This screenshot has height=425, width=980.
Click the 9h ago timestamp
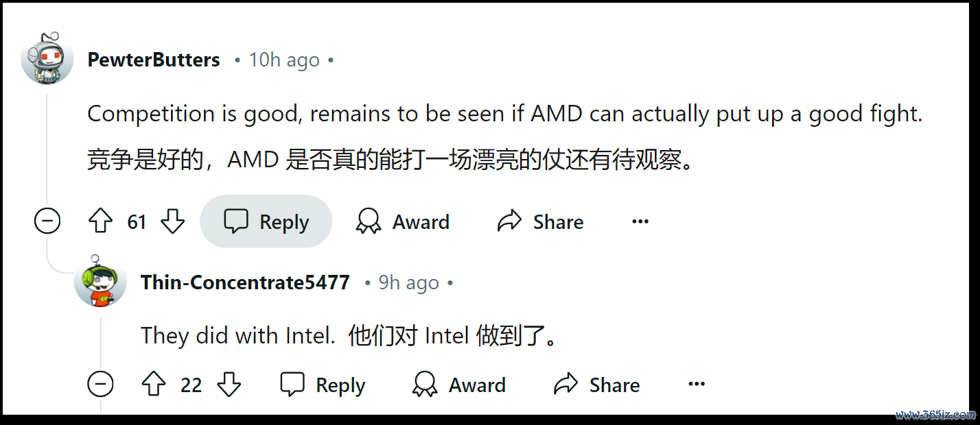408,282
